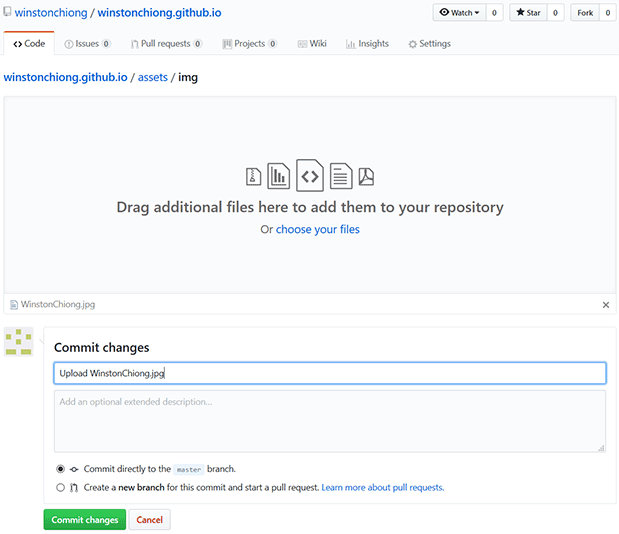Click the Insights tab graph icon

coord(351,44)
